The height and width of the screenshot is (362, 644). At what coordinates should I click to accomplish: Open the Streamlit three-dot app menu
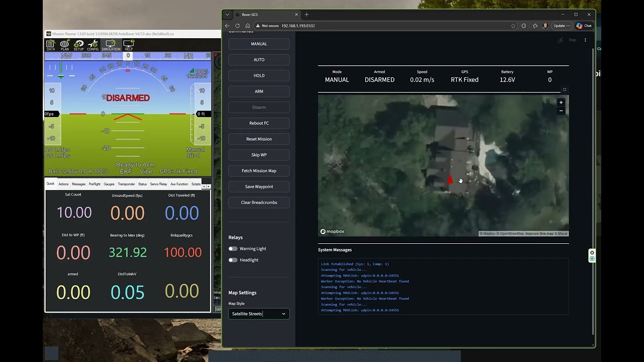(x=585, y=40)
